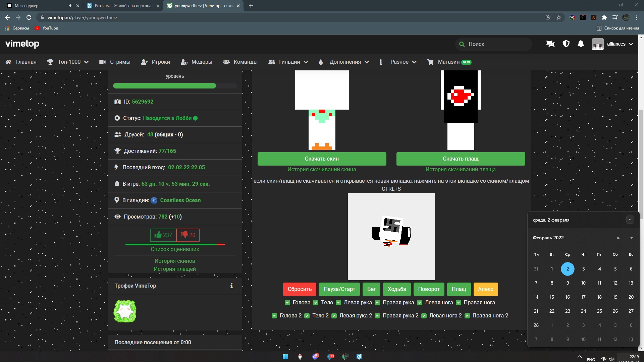The height and width of the screenshot is (362, 644).
Task: Open Windows Start from the taskbar
Action: [x=285, y=357]
